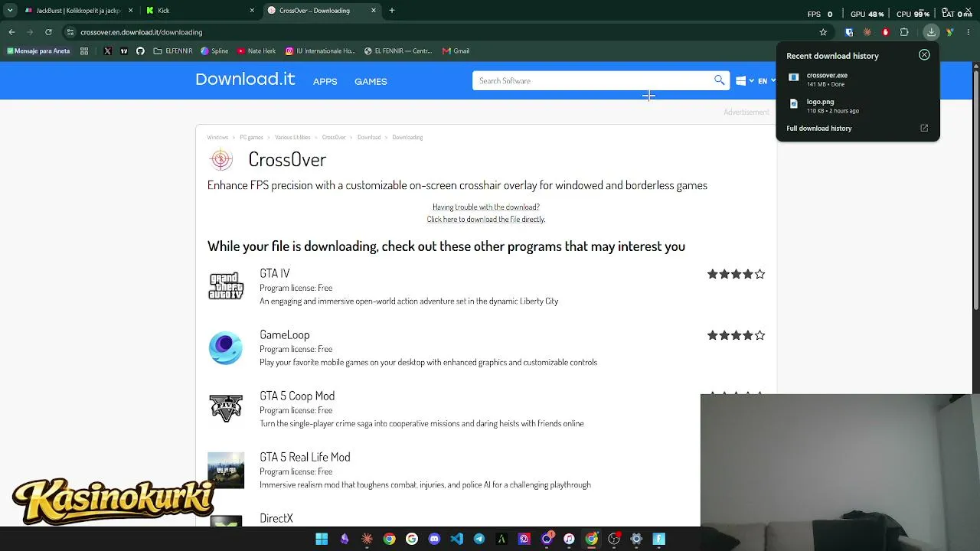Focus the Search Software field

click(x=593, y=80)
